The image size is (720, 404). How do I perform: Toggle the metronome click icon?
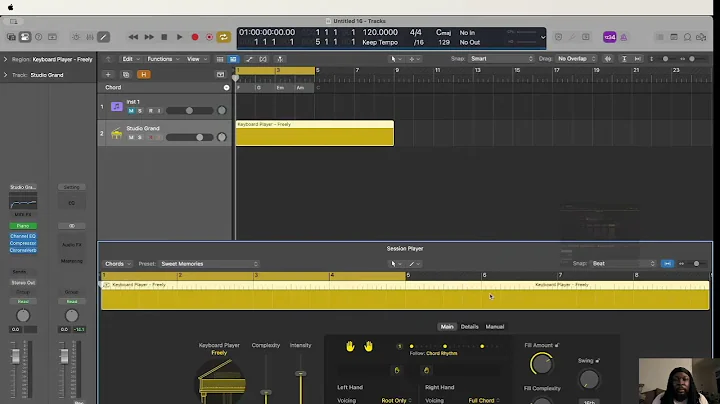tap(624, 37)
